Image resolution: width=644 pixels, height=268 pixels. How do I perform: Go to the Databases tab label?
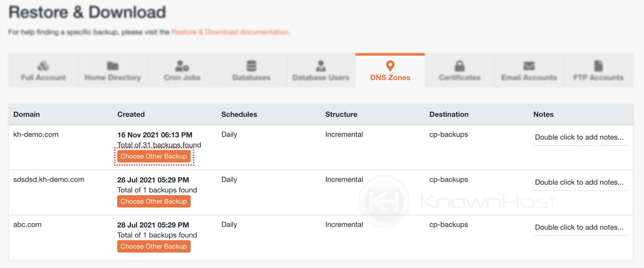click(251, 77)
